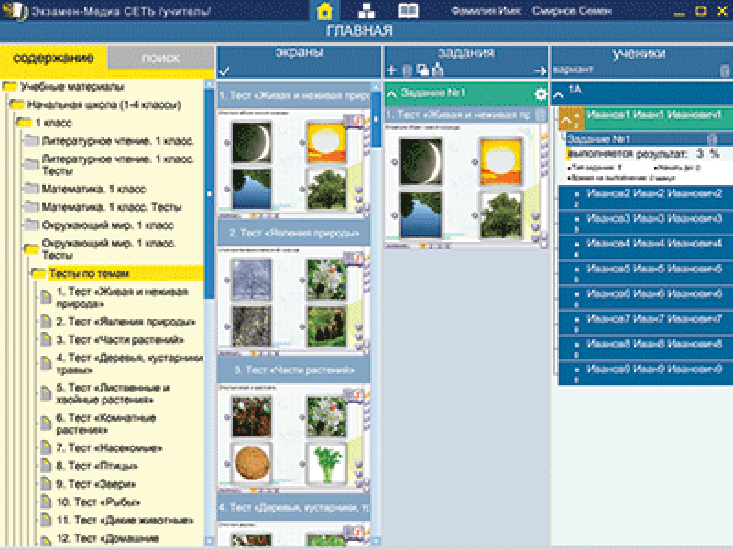Remove test from 'Задание №1' via trash icon
The width and height of the screenshot is (733, 550).
(540, 114)
